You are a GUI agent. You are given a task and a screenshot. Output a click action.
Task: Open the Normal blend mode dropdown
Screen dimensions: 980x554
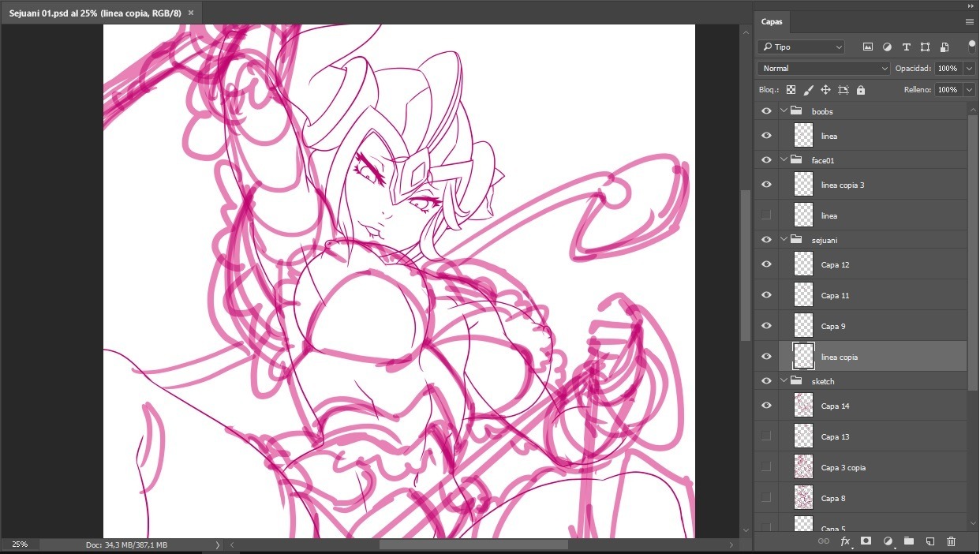coord(823,69)
